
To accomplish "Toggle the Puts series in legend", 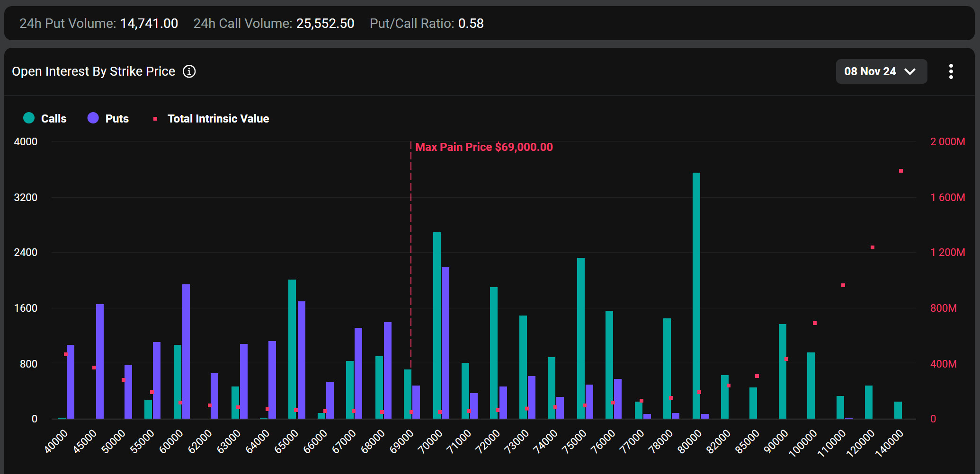I will coord(108,118).
